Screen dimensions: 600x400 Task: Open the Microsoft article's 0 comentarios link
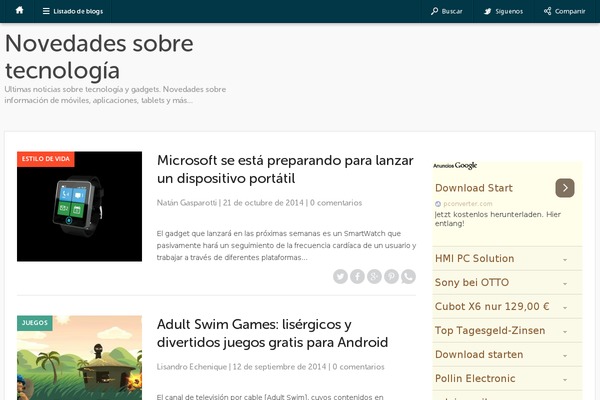coord(336,202)
